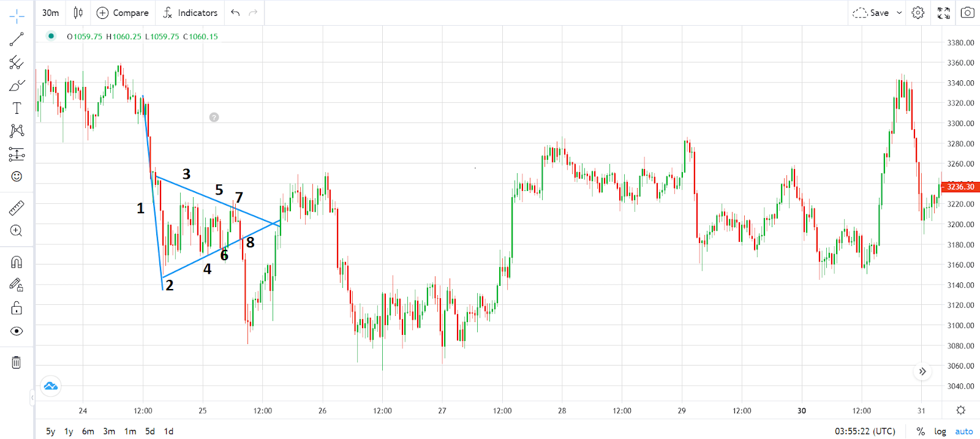Screen dimensions: 980x439
Task: Open the Indicators button
Action: coord(190,13)
